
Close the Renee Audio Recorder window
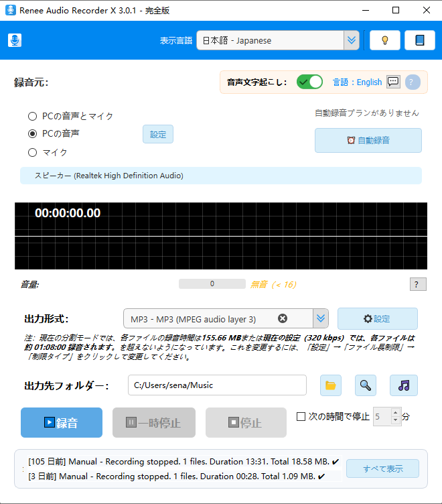[426, 10]
